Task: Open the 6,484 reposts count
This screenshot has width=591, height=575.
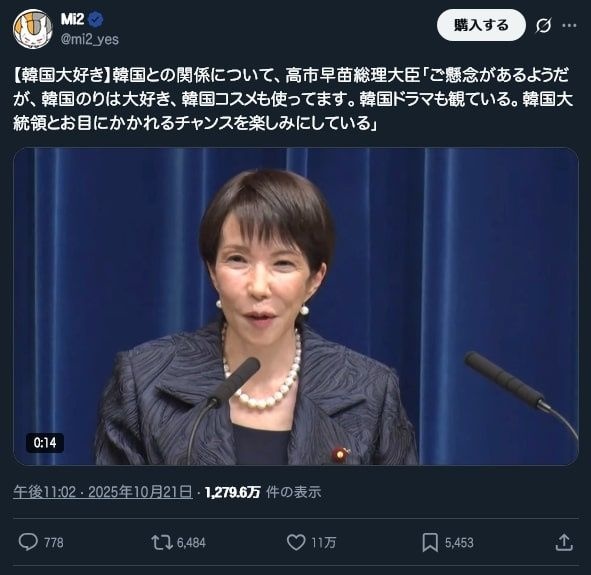Action: click(x=191, y=543)
